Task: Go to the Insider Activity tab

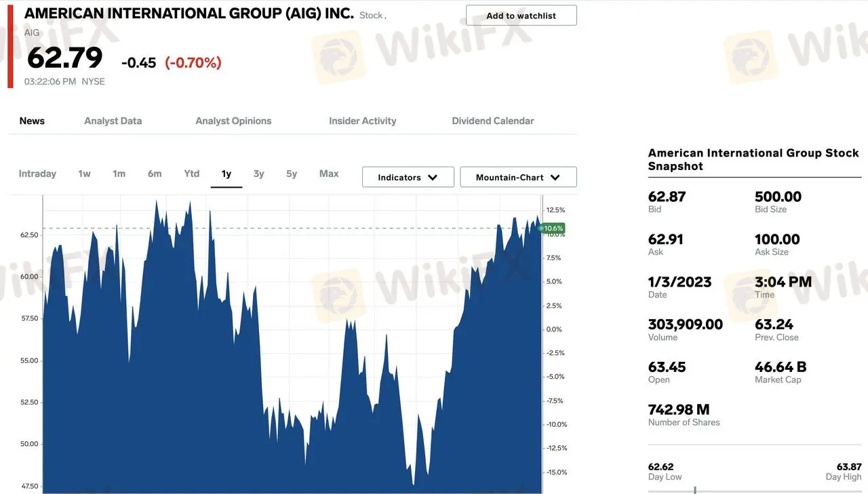Action: point(363,121)
